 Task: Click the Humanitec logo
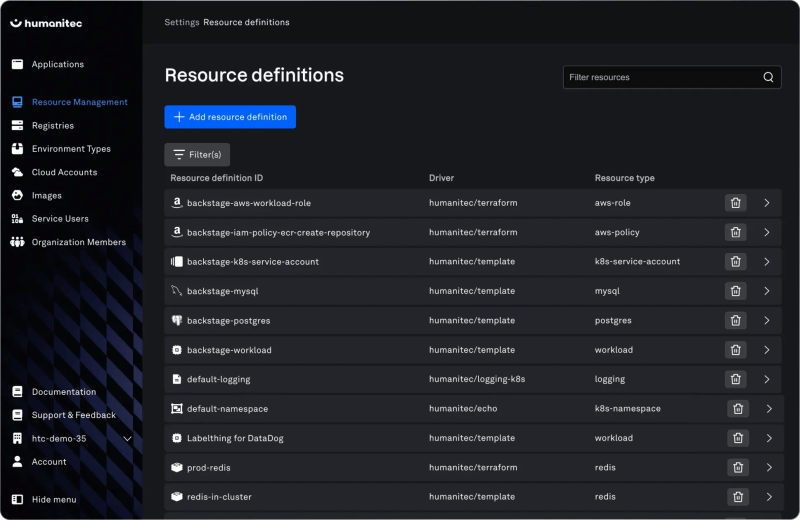coord(49,22)
